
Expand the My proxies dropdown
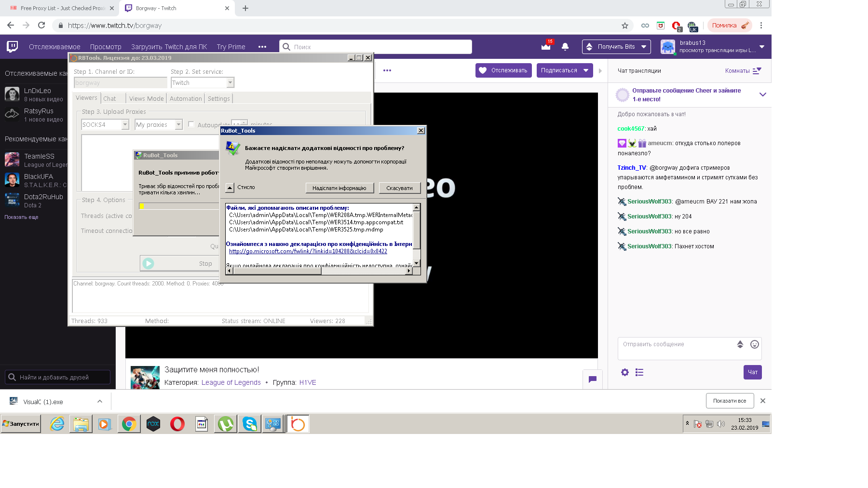click(x=178, y=125)
